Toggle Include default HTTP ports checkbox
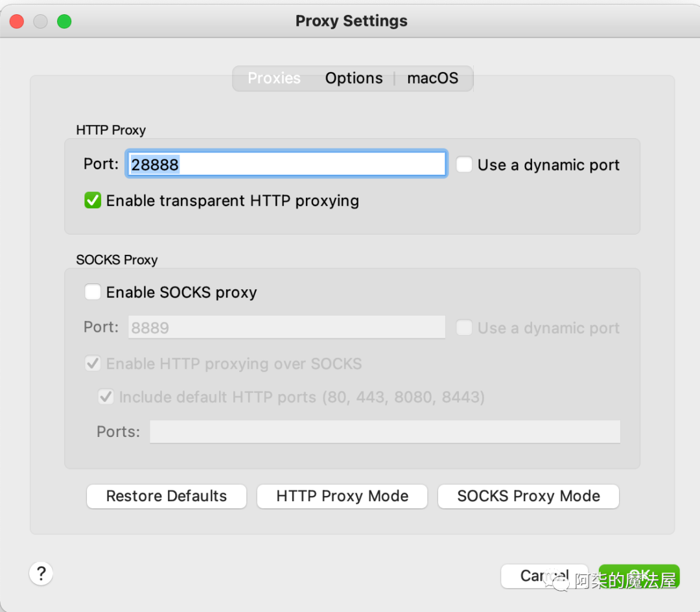Image resolution: width=700 pixels, height=612 pixels. (106, 397)
